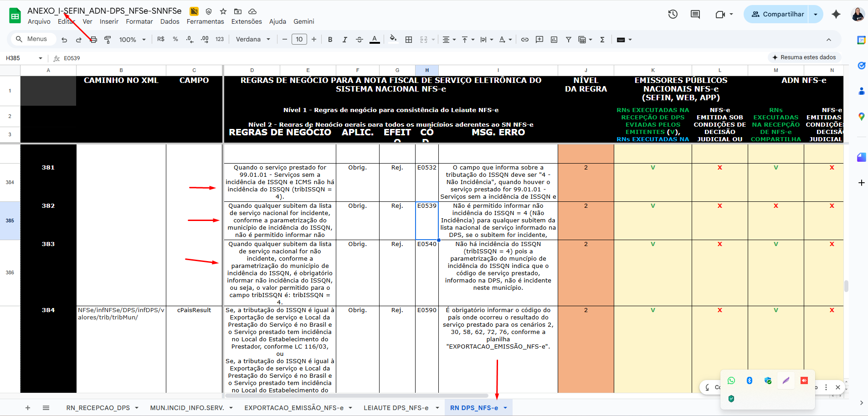The width and height of the screenshot is (868, 416).
Task: Insert a link using the toolbar icon
Action: (525, 40)
